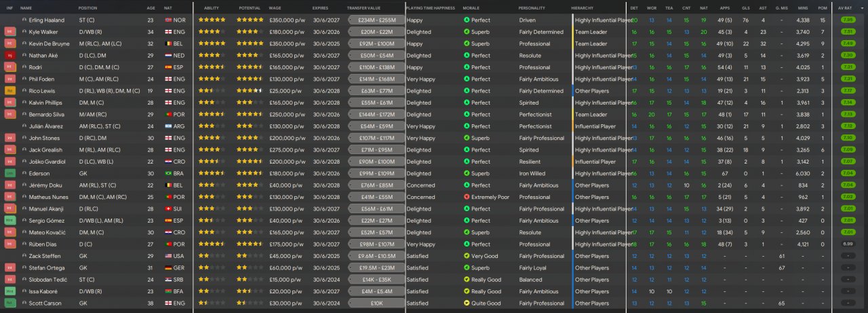The width and height of the screenshot is (868, 313).
Task: Click the USA flag in Steffen's row
Action: 168,256
